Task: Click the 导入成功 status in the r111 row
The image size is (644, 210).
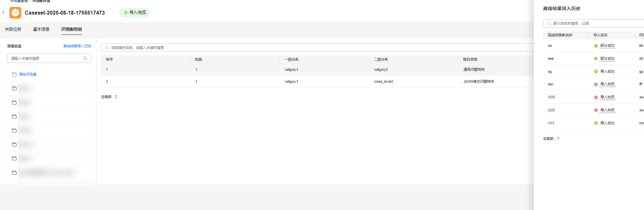Action: point(607,123)
